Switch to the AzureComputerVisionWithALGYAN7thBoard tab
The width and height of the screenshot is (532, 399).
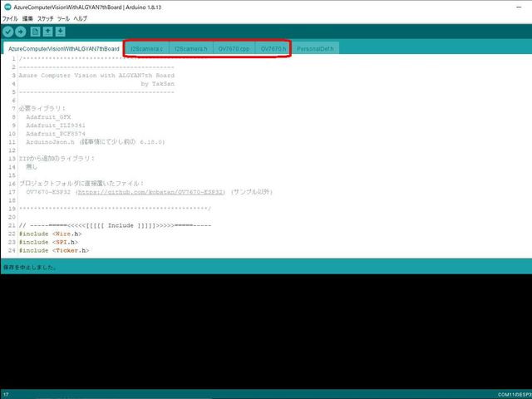click(63, 49)
